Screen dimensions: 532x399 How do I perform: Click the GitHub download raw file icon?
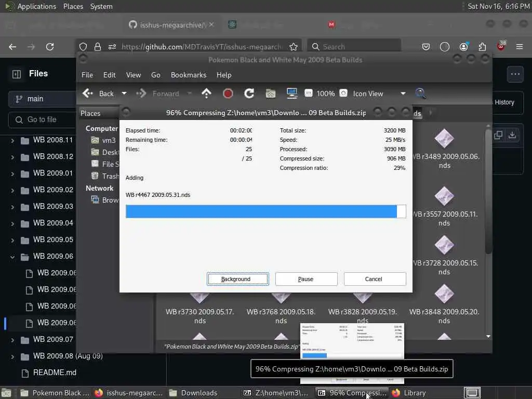512,135
